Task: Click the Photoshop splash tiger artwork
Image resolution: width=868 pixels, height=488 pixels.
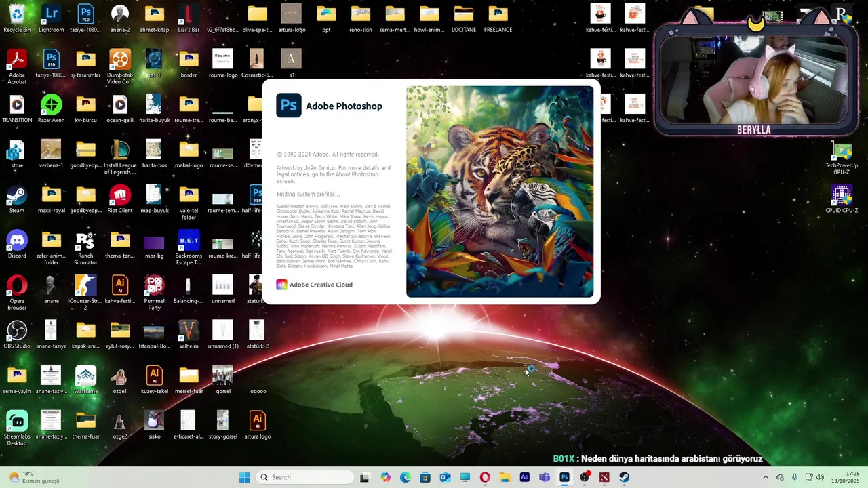Action: point(500,191)
